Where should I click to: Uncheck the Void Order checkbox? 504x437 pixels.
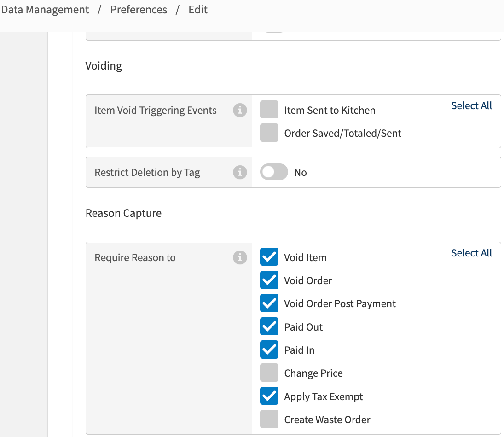(x=269, y=280)
